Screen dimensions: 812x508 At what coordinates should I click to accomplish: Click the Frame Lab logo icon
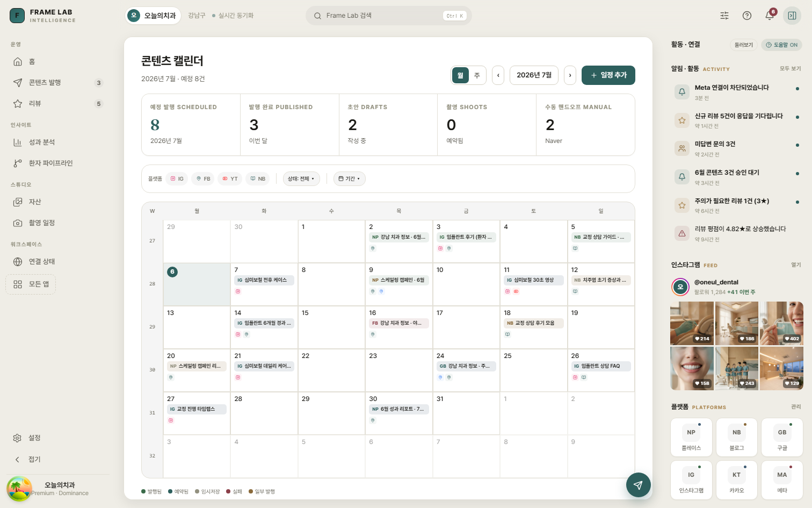coord(17,16)
